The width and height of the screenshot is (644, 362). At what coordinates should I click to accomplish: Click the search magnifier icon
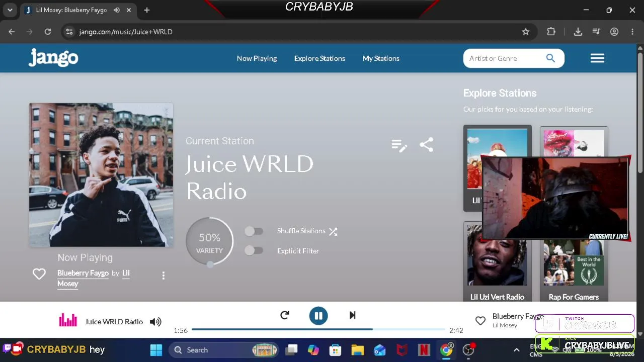[x=550, y=58]
